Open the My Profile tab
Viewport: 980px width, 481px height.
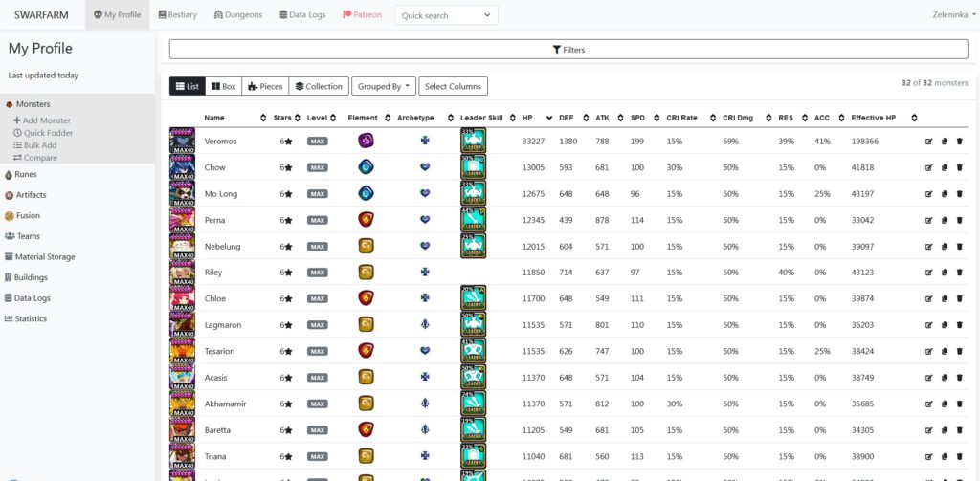[x=118, y=15]
